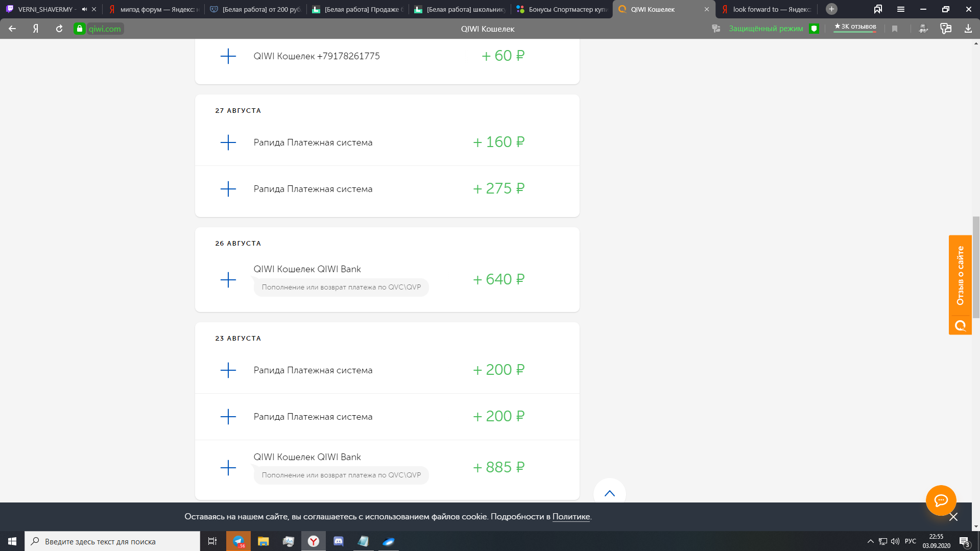The image size is (980, 551).
Task: Click the QIWI Кошелек +79178261775 label
Action: coord(317,56)
